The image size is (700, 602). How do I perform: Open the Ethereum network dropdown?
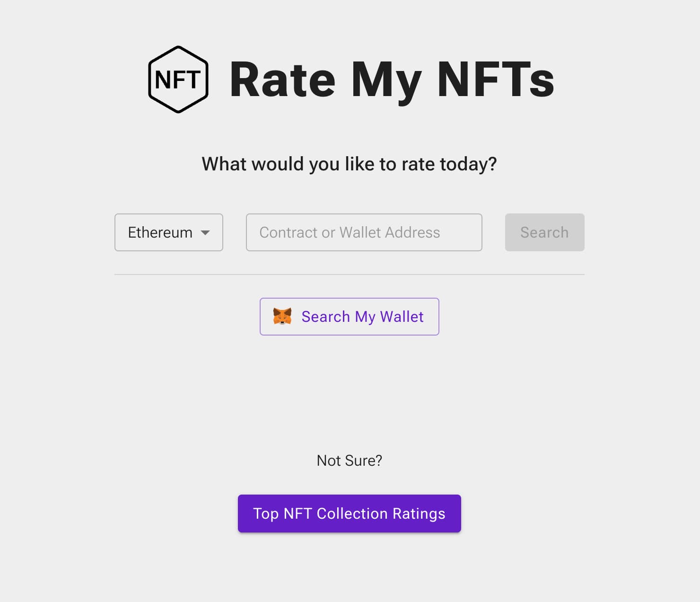pyautogui.click(x=168, y=232)
